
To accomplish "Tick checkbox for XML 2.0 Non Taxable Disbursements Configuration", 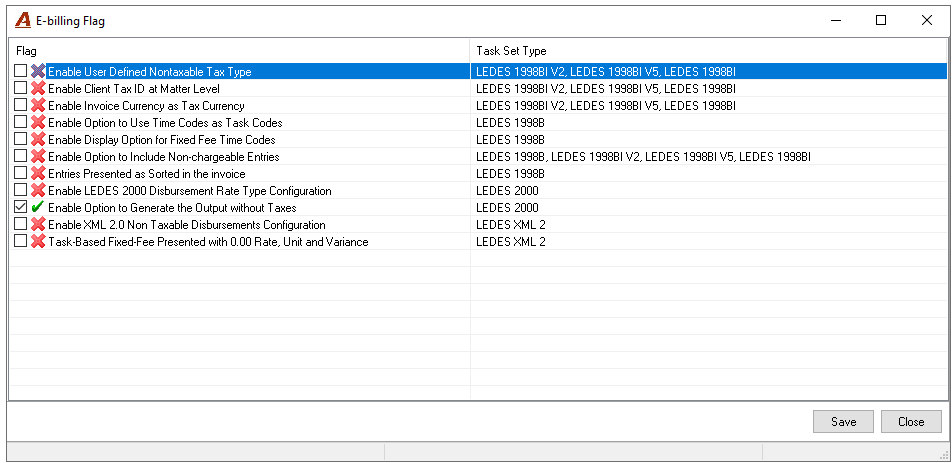I will click(x=21, y=224).
